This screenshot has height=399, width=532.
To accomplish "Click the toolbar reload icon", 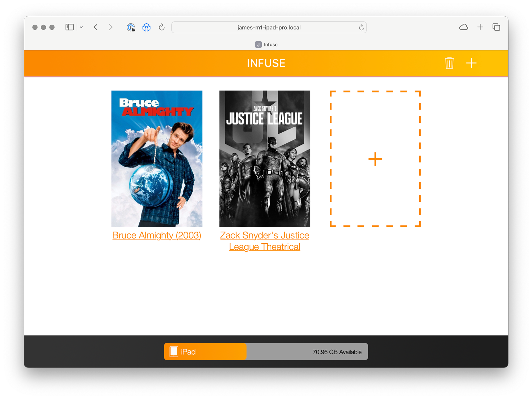I will (162, 27).
